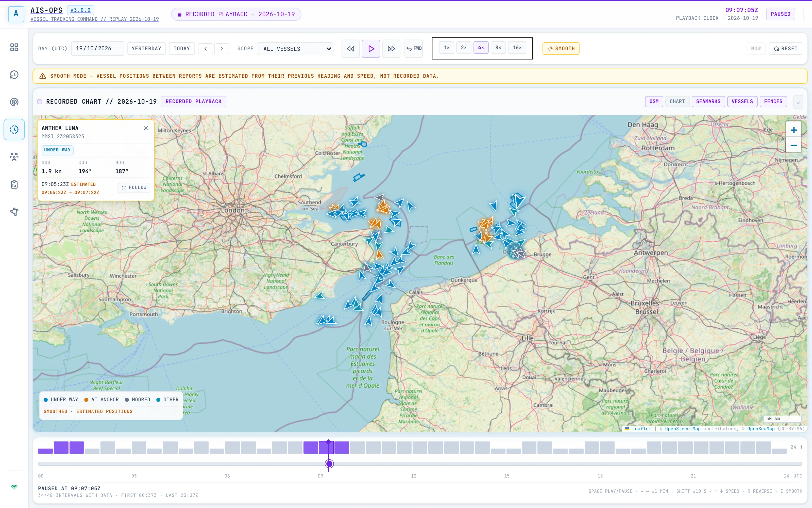Set playback speed to 8×
Screen dimensions: 812x508
[x=498, y=48]
